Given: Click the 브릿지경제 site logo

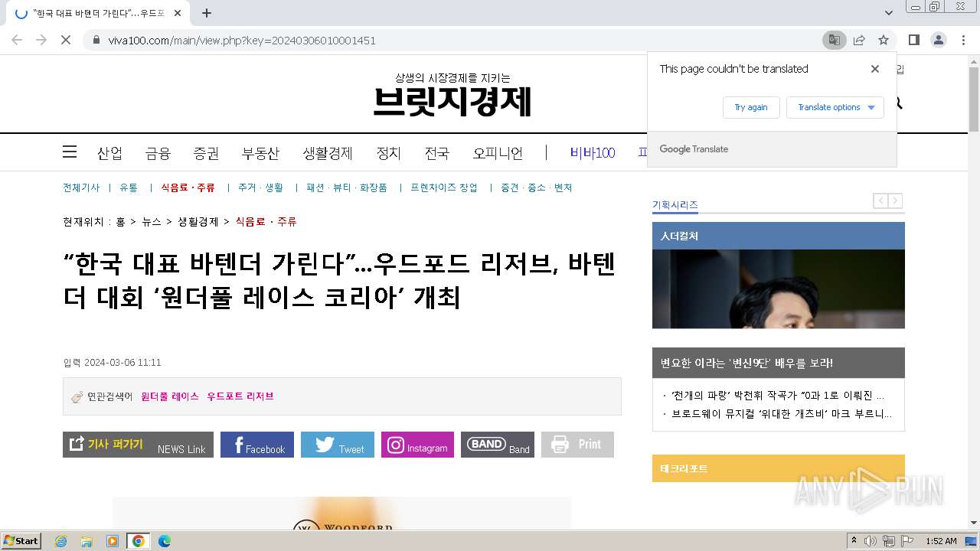Looking at the screenshot, I should 452,102.
